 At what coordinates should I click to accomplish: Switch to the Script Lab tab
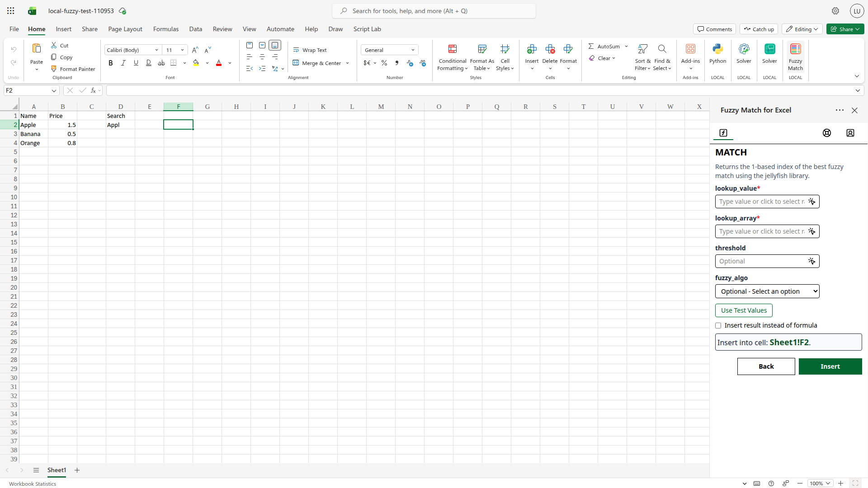tap(367, 29)
